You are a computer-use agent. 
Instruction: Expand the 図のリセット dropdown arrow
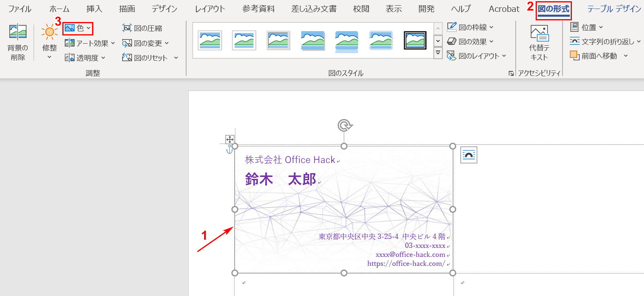(x=176, y=58)
